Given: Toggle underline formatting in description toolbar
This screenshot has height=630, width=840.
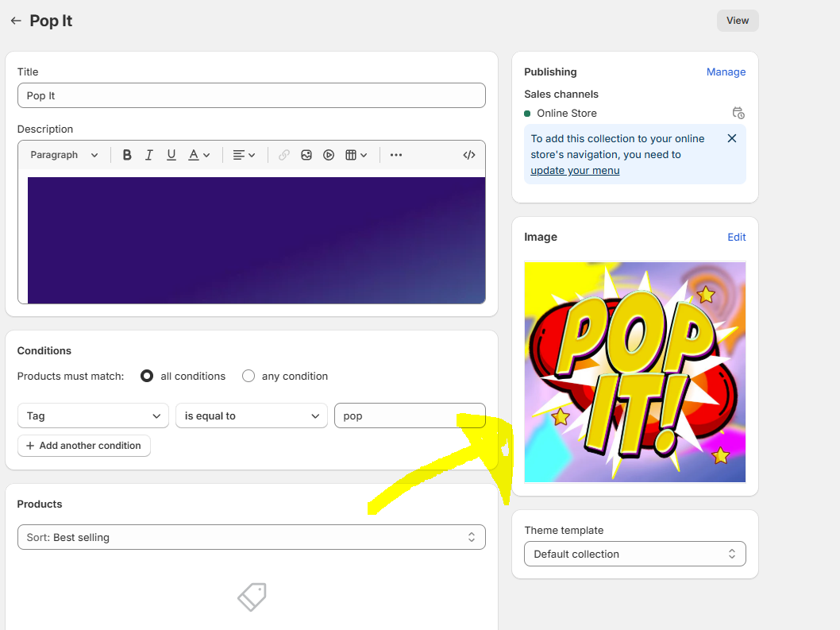Looking at the screenshot, I should [171, 155].
